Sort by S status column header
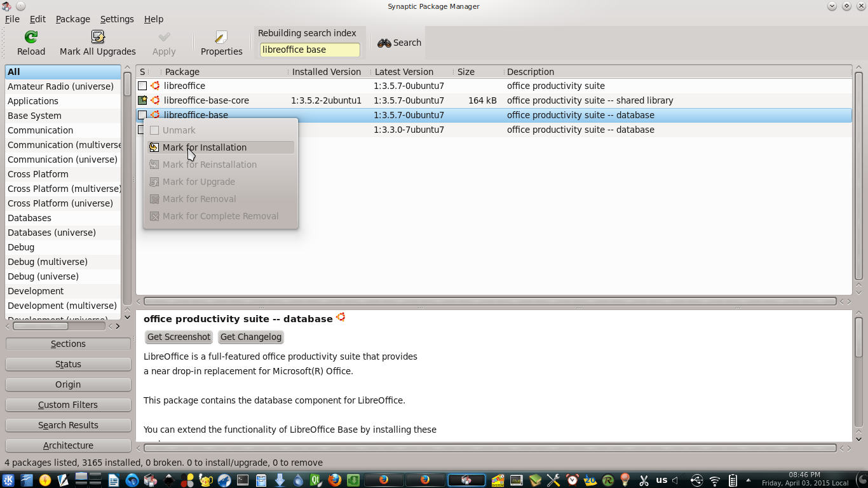Screen dimensions: 868x488 142,72
